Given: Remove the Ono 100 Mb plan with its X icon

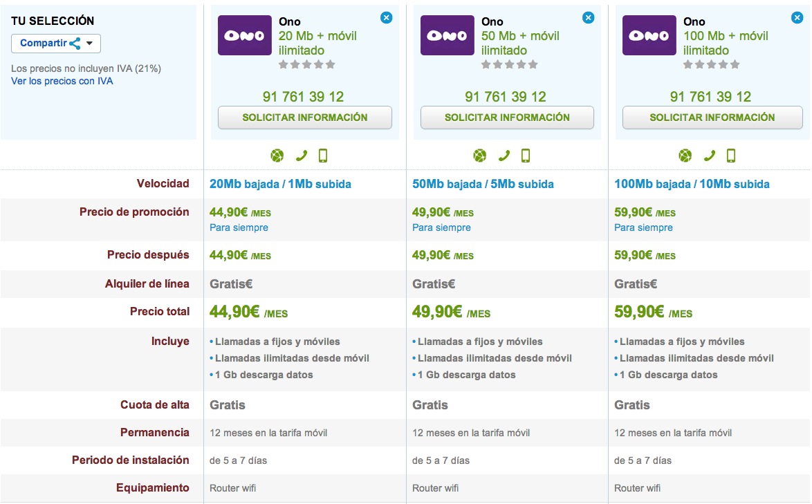Looking at the screenshot, I should pyautogui.click(x=797, y=17).
